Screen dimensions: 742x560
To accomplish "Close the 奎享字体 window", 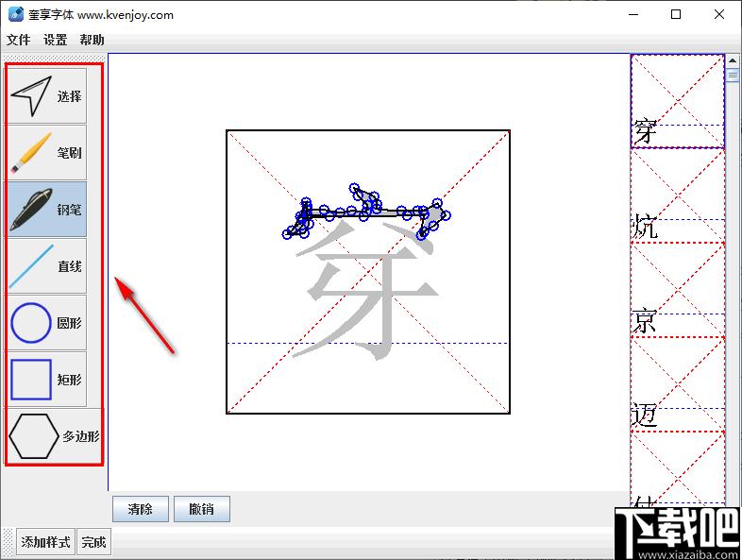I will [x=718, y=14].
